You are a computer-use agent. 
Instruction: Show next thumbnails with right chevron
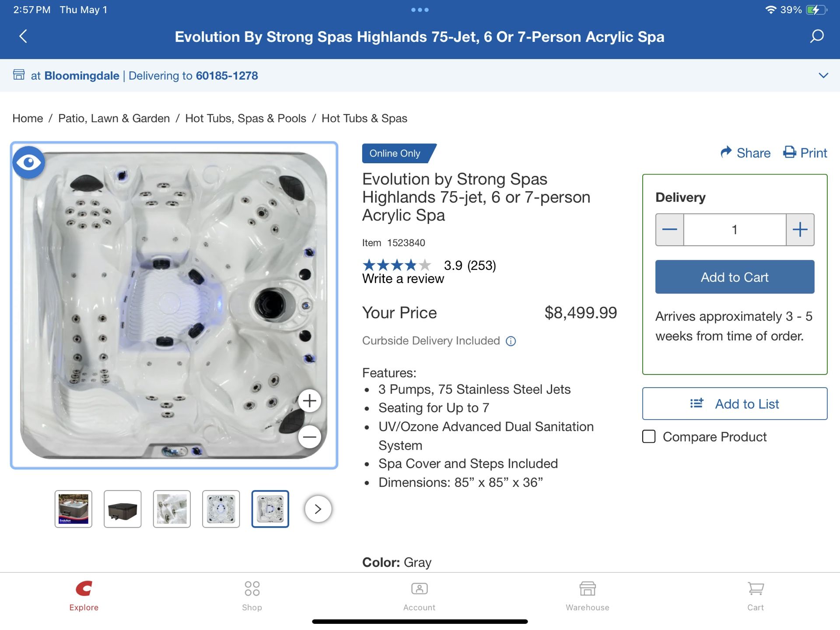318,509
